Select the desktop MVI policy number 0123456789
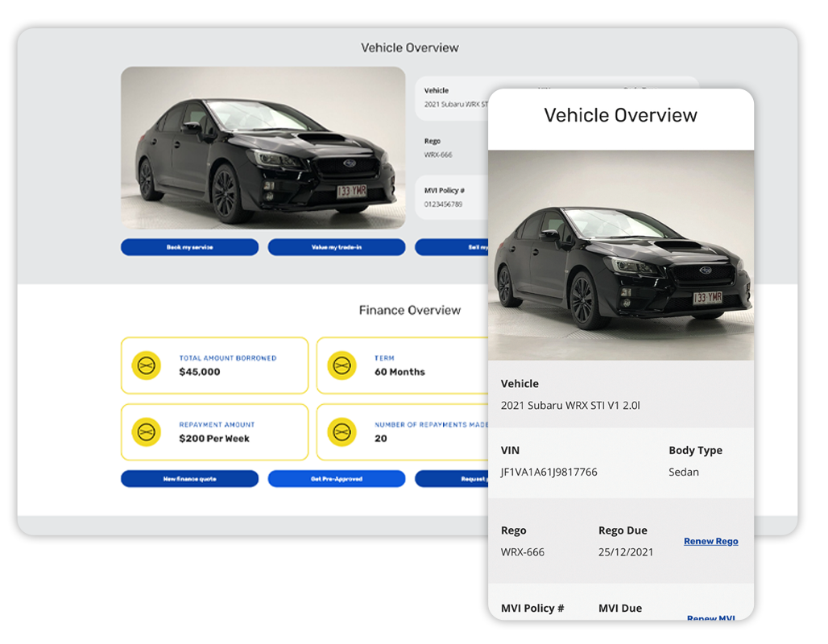Image resolution: width=828 pixels, height=644 pixels. tap(443, 204)
